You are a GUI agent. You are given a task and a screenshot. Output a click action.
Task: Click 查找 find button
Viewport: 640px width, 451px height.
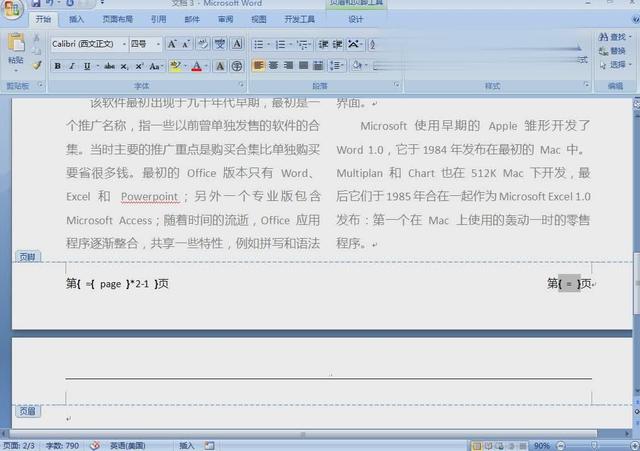click(615, 37)
